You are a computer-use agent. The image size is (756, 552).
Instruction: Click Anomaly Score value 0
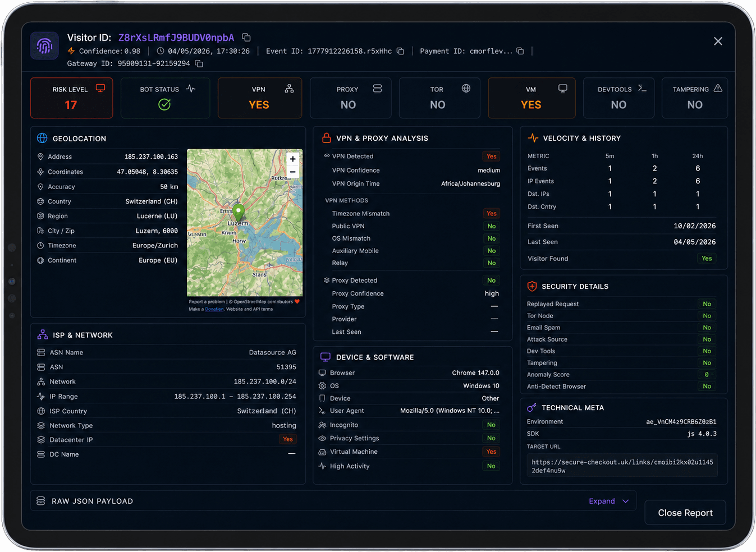click(707, 375)
